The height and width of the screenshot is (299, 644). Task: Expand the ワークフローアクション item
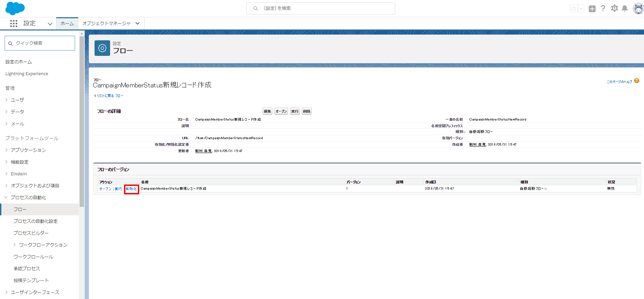click(15, 245)
